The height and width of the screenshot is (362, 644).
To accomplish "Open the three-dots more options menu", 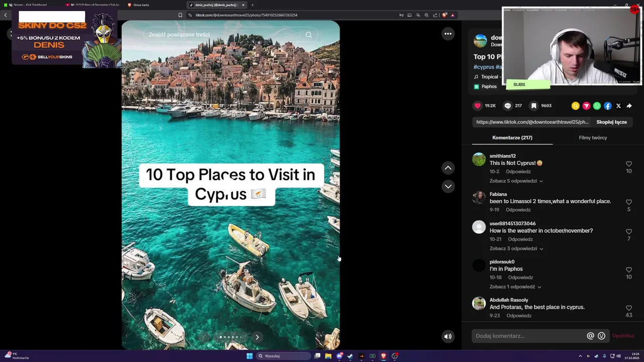I will pos(448,34).
